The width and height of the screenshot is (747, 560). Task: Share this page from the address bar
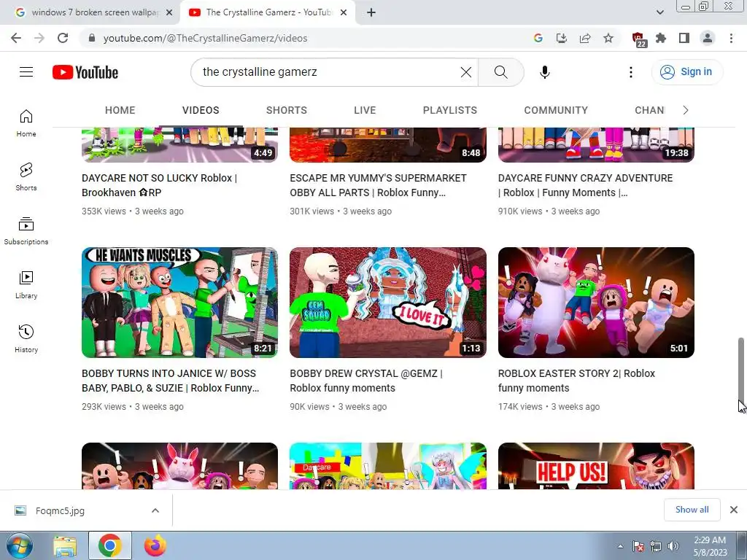585,38
